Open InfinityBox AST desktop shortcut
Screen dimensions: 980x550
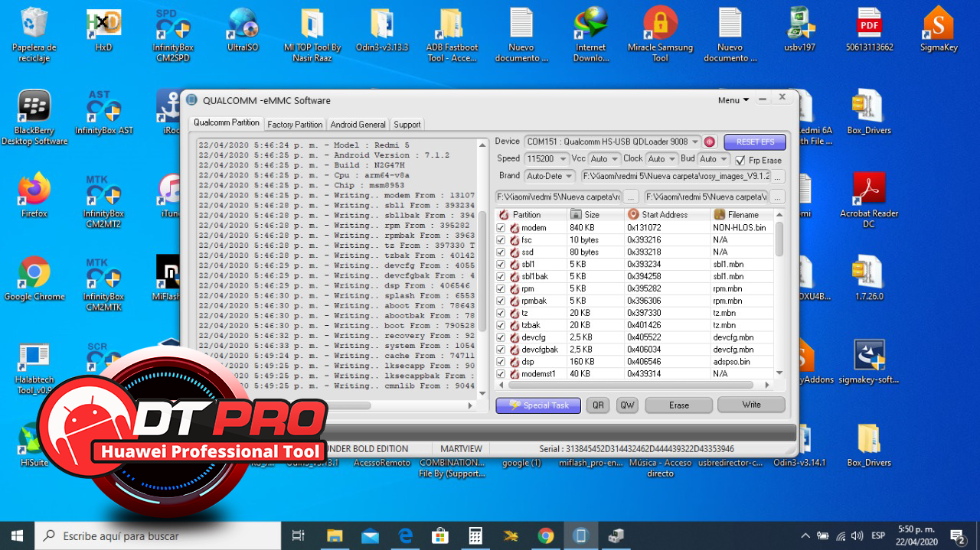pyautogui.click(x=103, y=112)
